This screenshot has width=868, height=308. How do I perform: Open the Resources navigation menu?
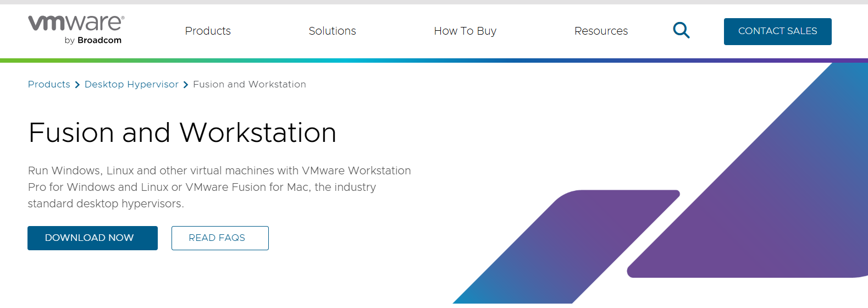pos(601,31)
